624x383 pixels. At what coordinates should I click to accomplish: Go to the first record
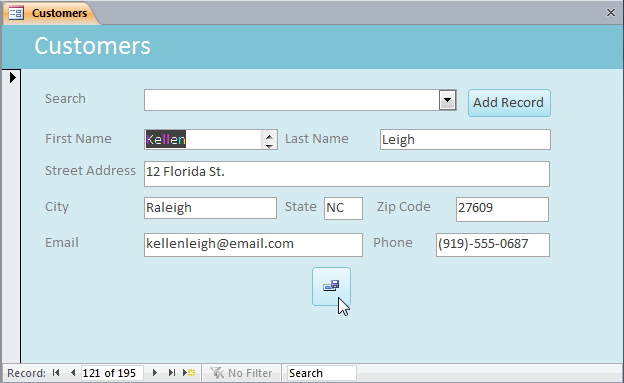56,373
